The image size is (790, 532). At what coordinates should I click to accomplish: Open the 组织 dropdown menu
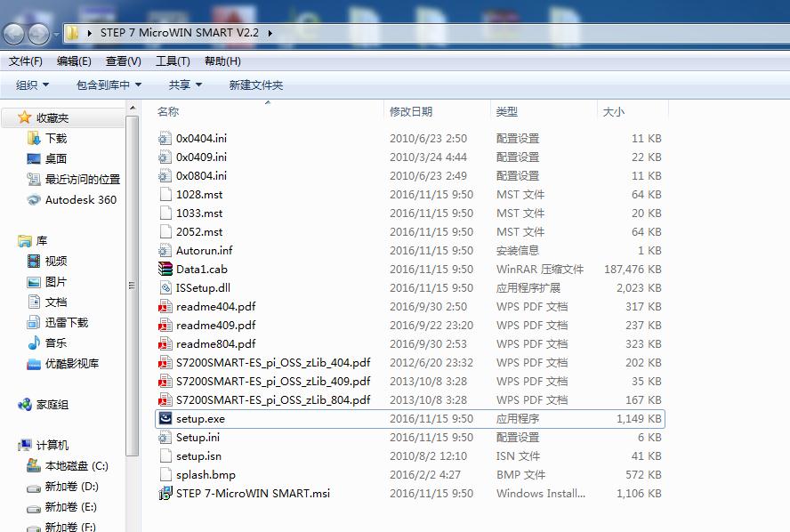[x=32, y=85]
